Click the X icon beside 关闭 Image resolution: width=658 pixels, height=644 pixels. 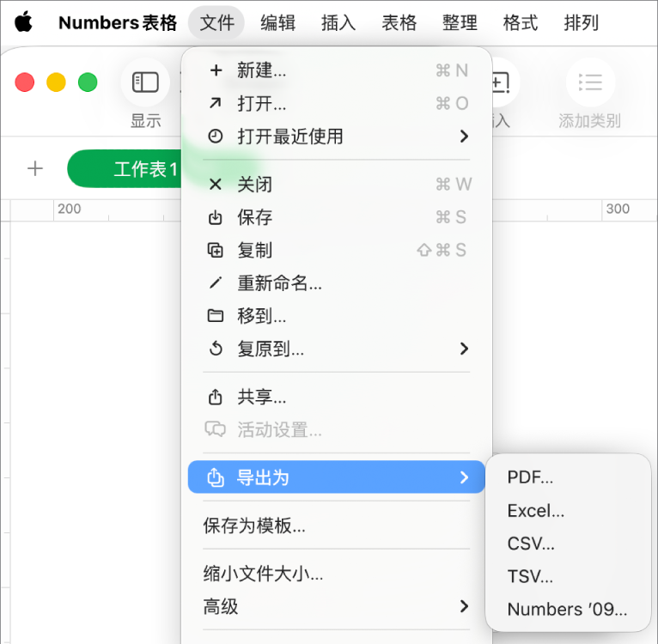pyautogui.click(x=216, y=184)
